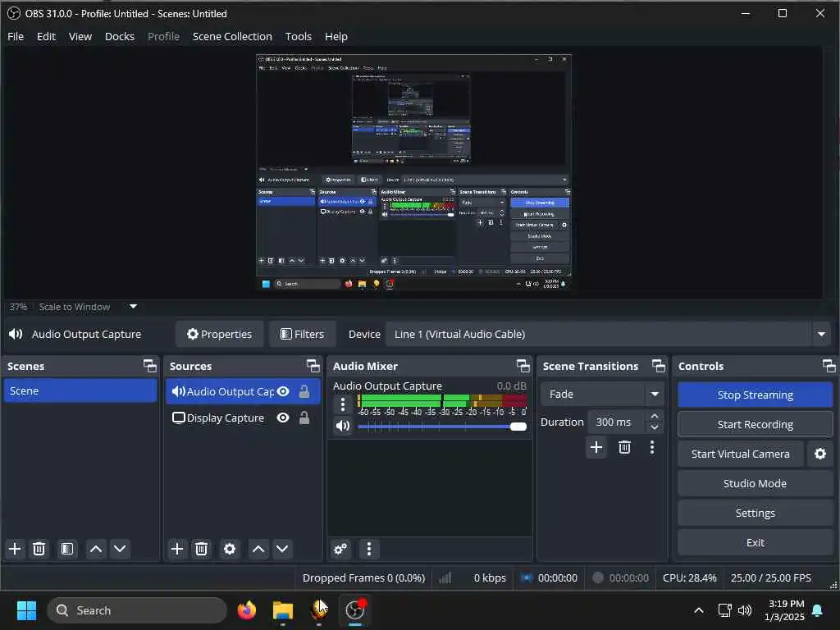Undock the Controls panel
Viewport: 840px width, 630px height.
pos(829,366)
